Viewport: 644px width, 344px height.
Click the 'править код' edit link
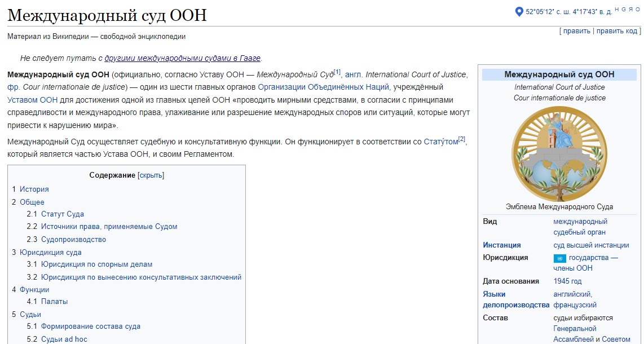(x=617, y=31)
